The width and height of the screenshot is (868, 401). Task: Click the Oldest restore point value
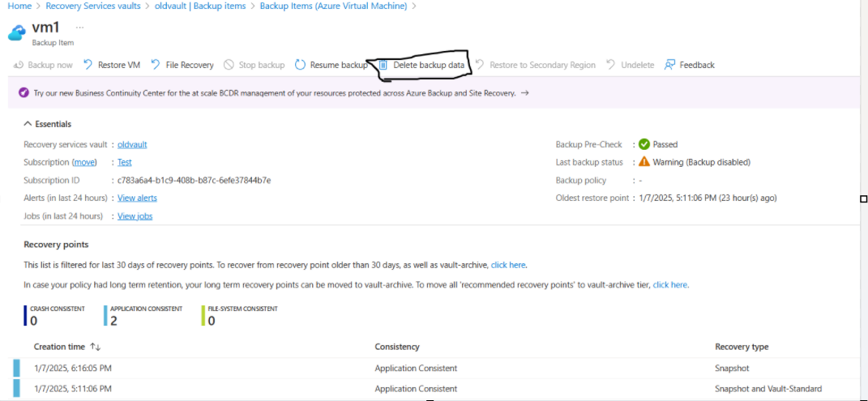click(x=708, y=198)
